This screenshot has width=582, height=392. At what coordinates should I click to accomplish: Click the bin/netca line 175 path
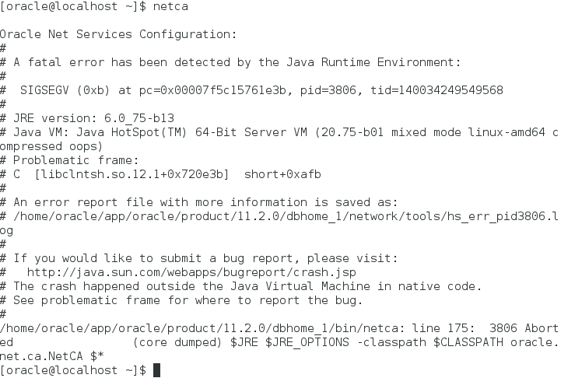237,328
